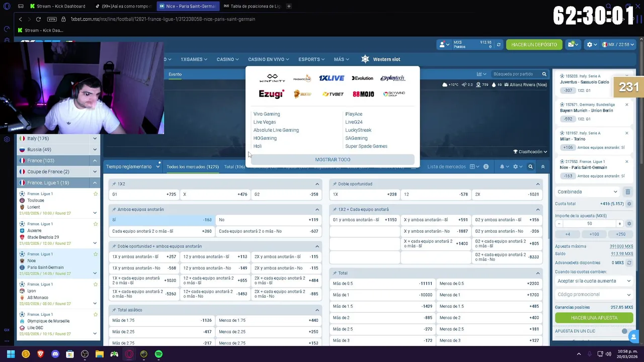
Task: Select G1 odds +725 in 1X2
Action: [x=144, y=194]
